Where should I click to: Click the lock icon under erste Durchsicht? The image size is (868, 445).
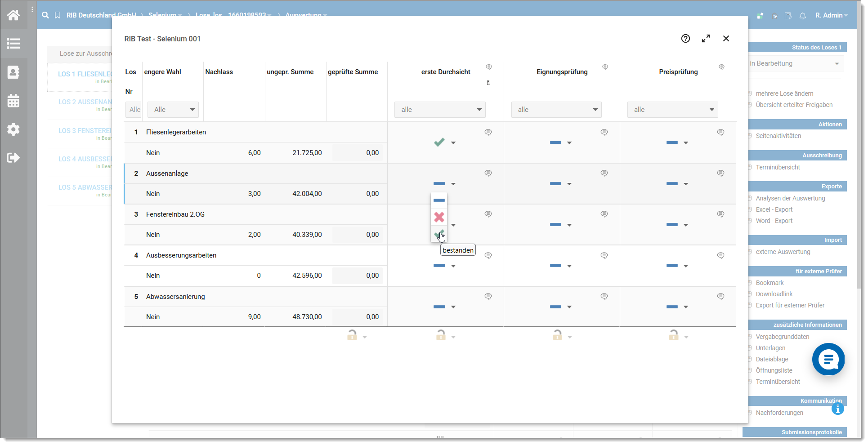point(441,335)
